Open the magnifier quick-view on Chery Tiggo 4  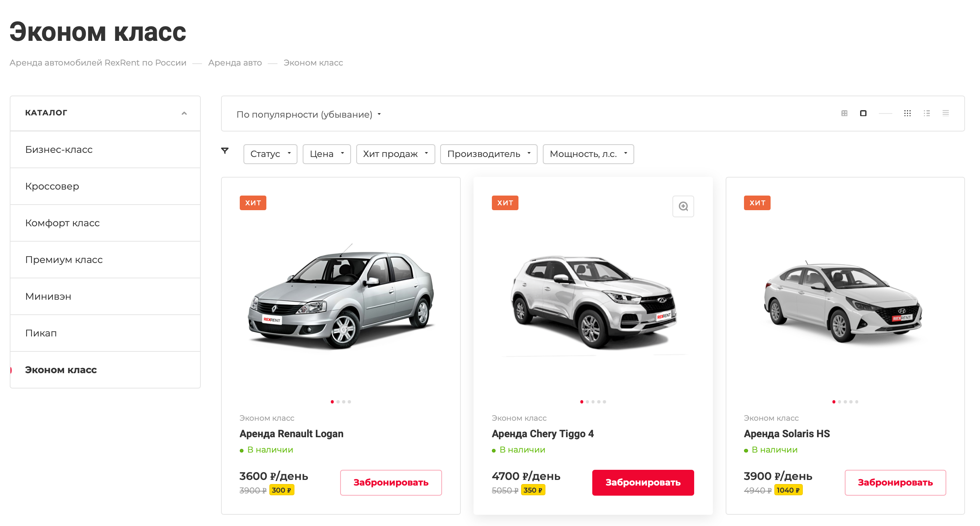(683, 206)
